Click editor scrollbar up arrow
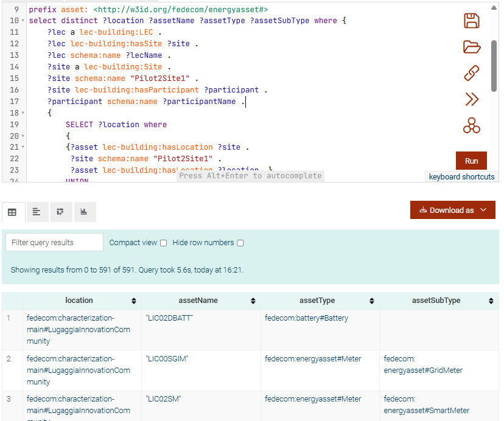Screen dimensions: 504x421 [494, 7]
